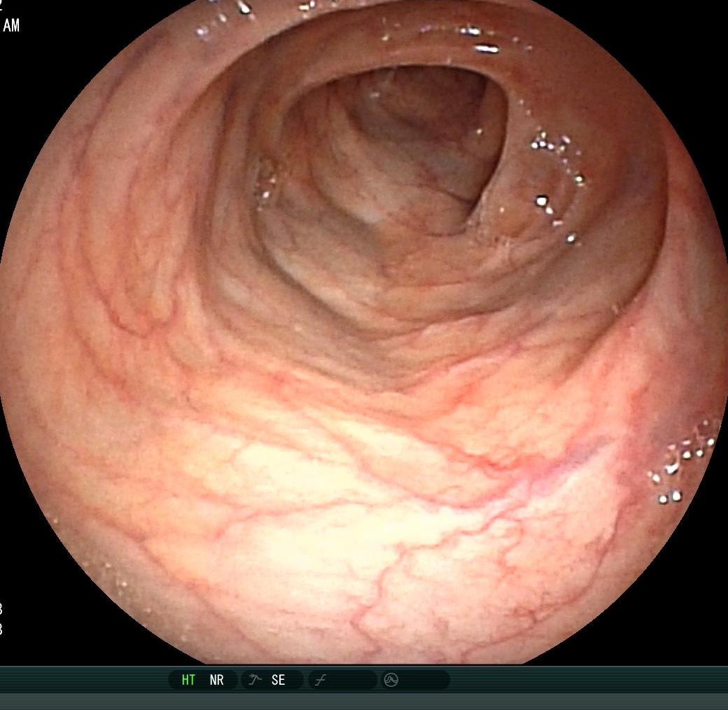Click the tone curve icon
728x710 pixels.
tap(321, 681)
